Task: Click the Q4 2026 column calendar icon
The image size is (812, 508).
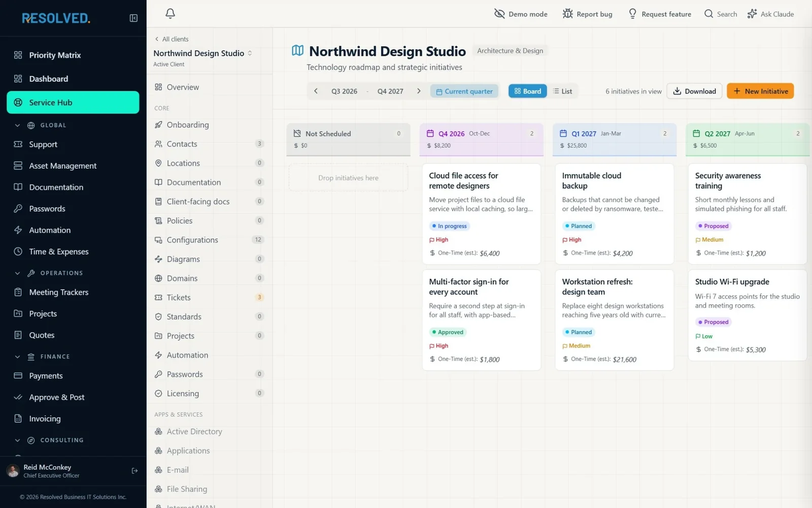Action: 430,134
